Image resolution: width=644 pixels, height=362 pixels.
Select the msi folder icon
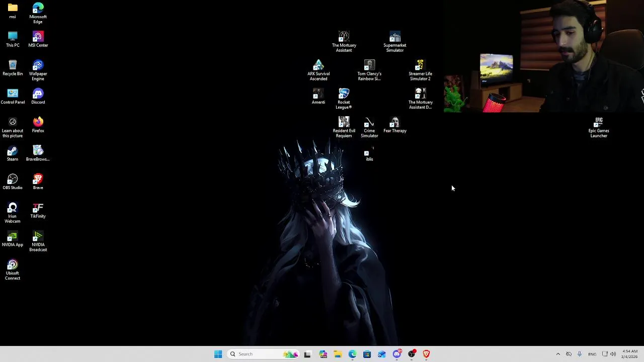[13, 11]
